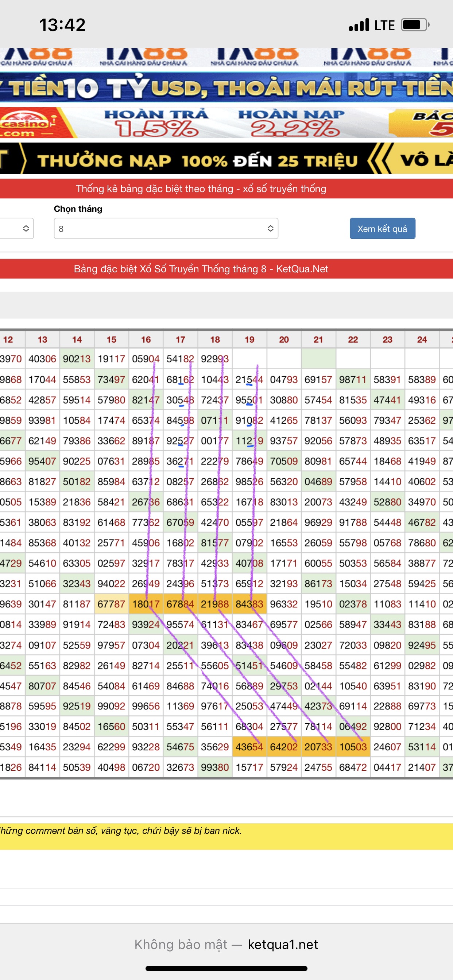Tap highlighted orange cell 18017

146,604
